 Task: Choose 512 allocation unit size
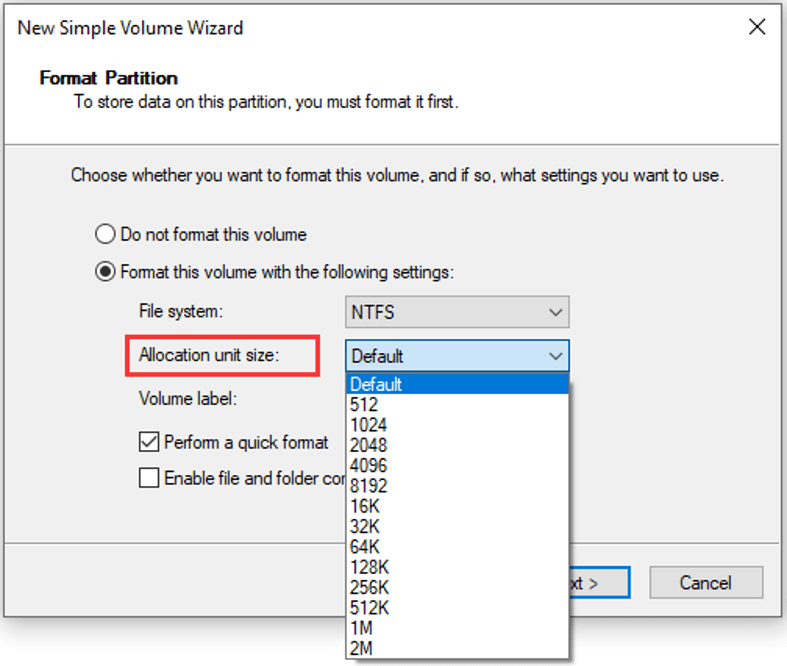click(457, 404)
